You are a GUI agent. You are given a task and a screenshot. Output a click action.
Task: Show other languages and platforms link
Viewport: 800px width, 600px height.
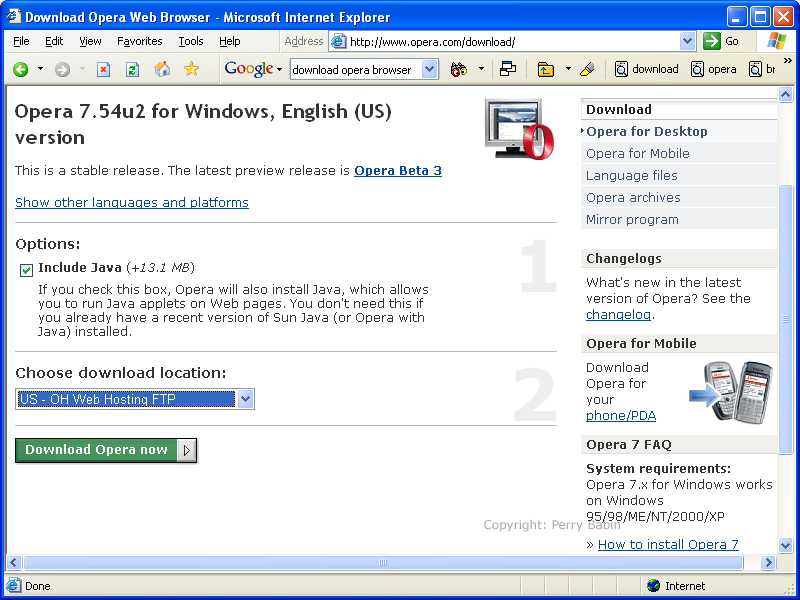(x=132, y=203)
